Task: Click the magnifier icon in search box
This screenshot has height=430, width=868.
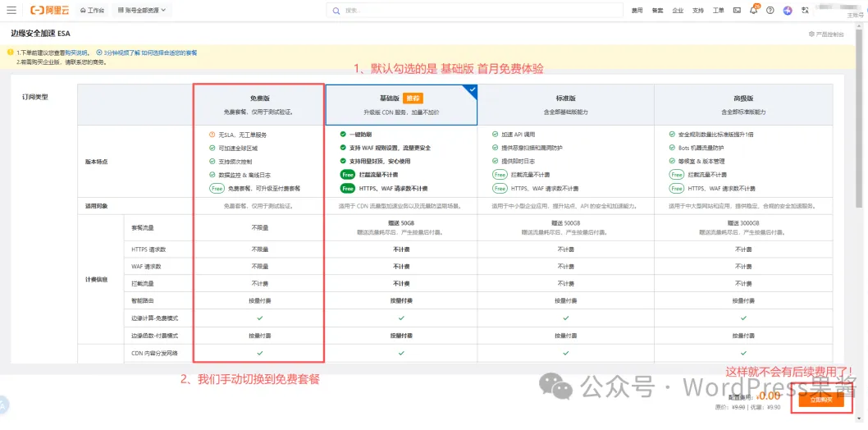Action: (x=336, y=10)
